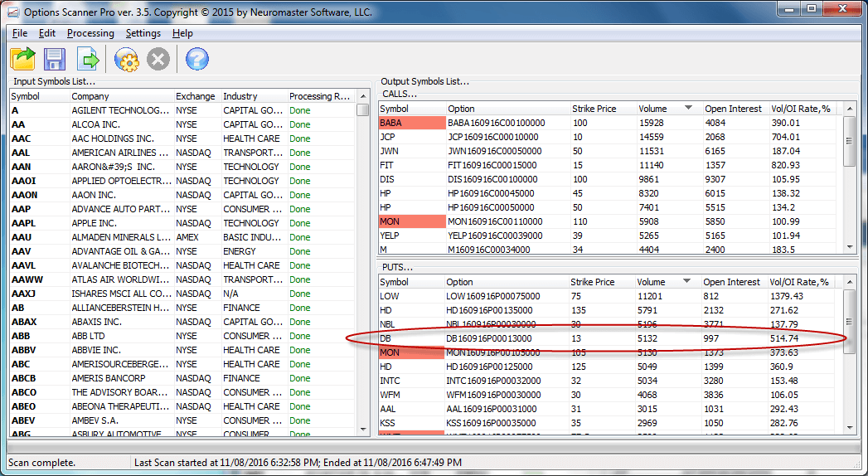Open the File menu
Screen dimensions: 868x476
[x=20, y=33]
